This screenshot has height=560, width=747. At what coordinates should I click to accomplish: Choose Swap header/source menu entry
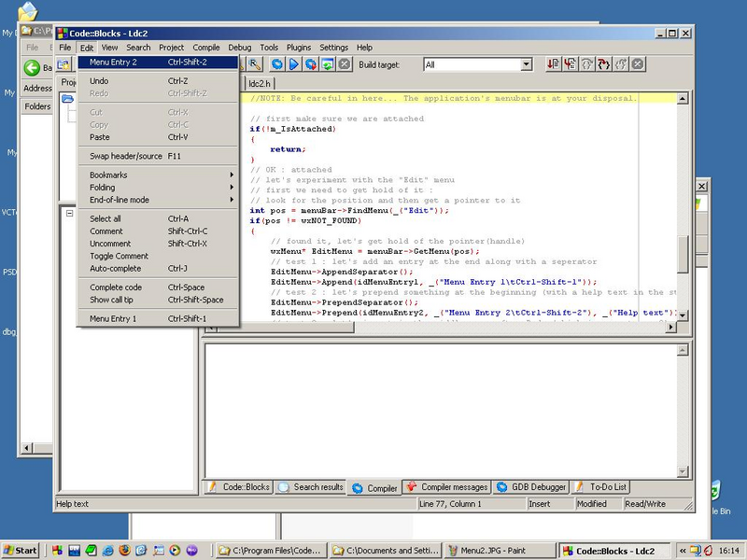coord(157,156)
